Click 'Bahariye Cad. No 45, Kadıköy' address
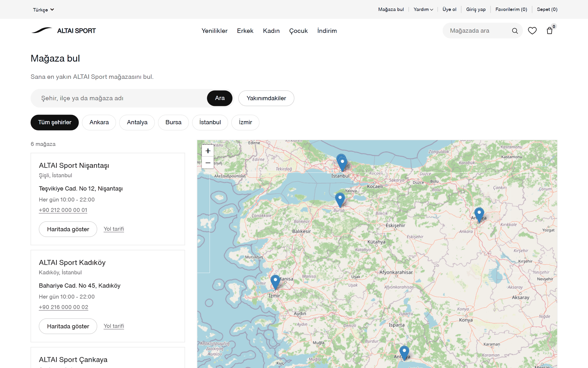Image resolution: width=588 pixels, height=368 pixels. (x=80, y=286)
